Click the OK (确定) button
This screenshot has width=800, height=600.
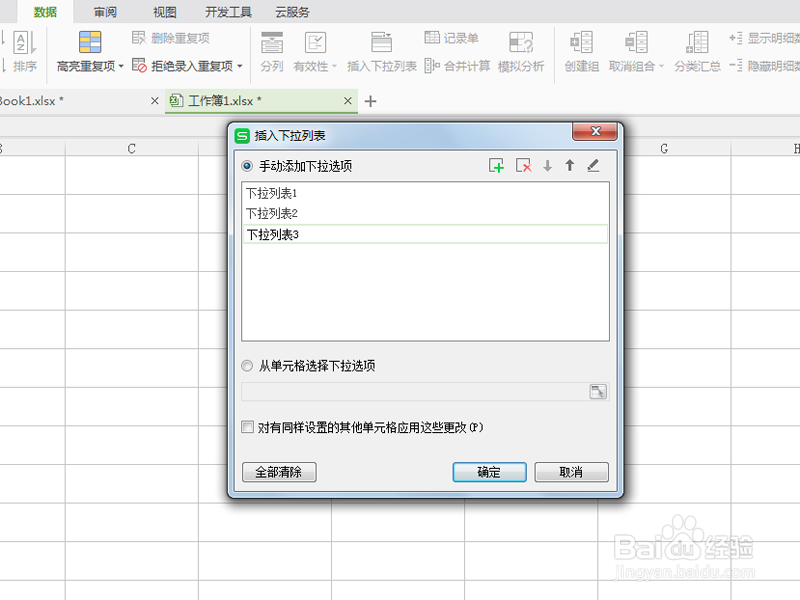[x=489, y=472]
